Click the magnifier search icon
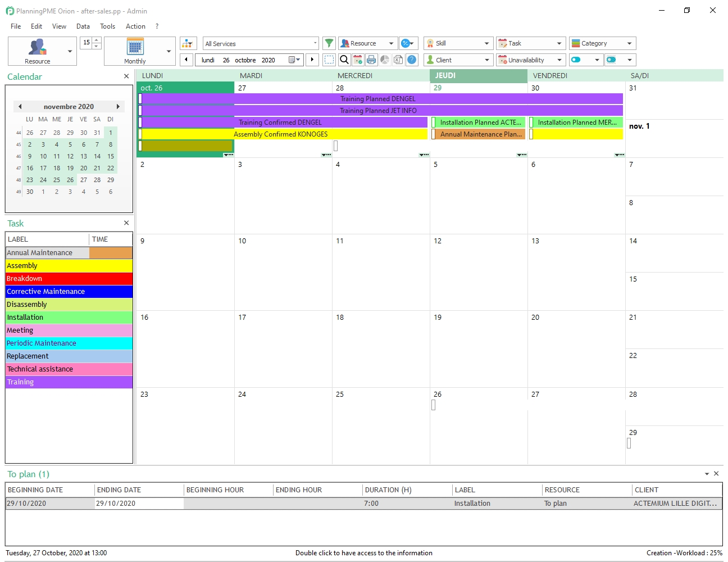Screen dimensions: 728x562 tap(344, 60)
